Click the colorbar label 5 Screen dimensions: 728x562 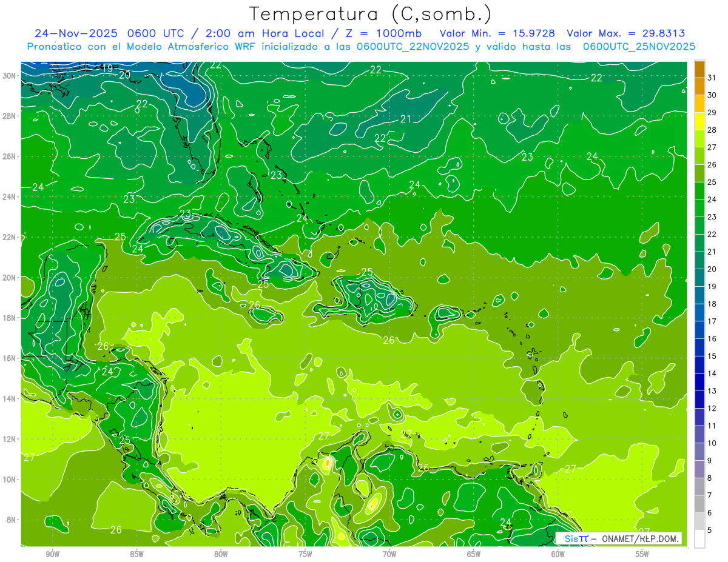tap(710, 530)
